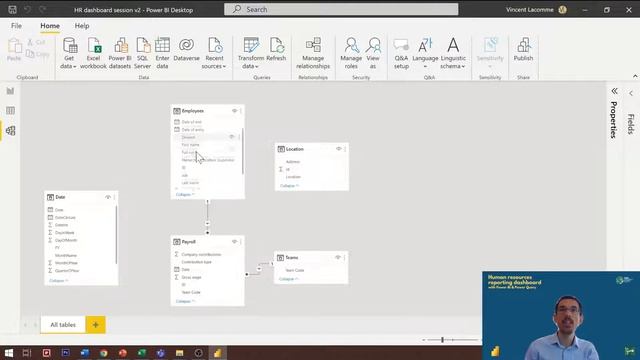This screenshot has width=640, height=360.
Task: Expand the Properties pane
Action: (x=614, y=91)
